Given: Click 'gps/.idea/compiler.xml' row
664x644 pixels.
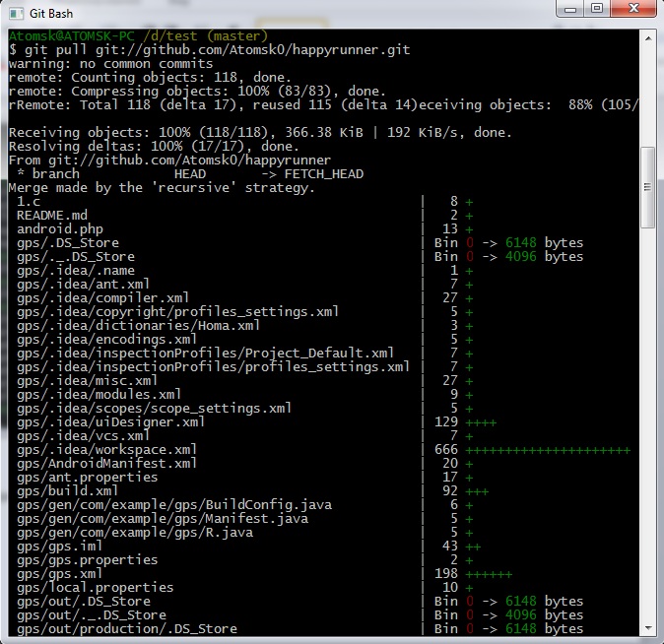Looking at the screenshot, I should click(x=245, y=298).
